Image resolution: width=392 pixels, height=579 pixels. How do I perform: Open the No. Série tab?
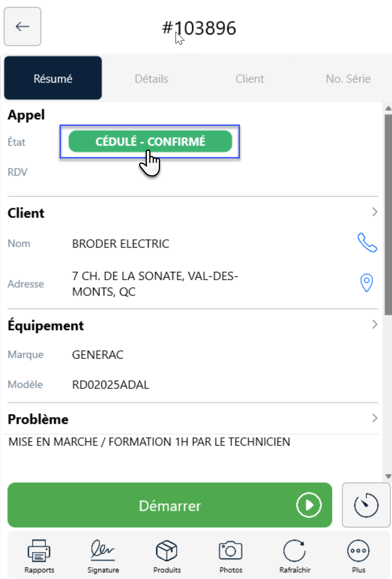tap(348, 78)
